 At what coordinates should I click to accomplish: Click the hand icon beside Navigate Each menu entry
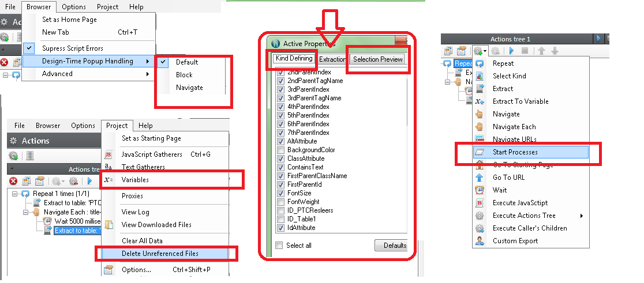pos(480,127)
